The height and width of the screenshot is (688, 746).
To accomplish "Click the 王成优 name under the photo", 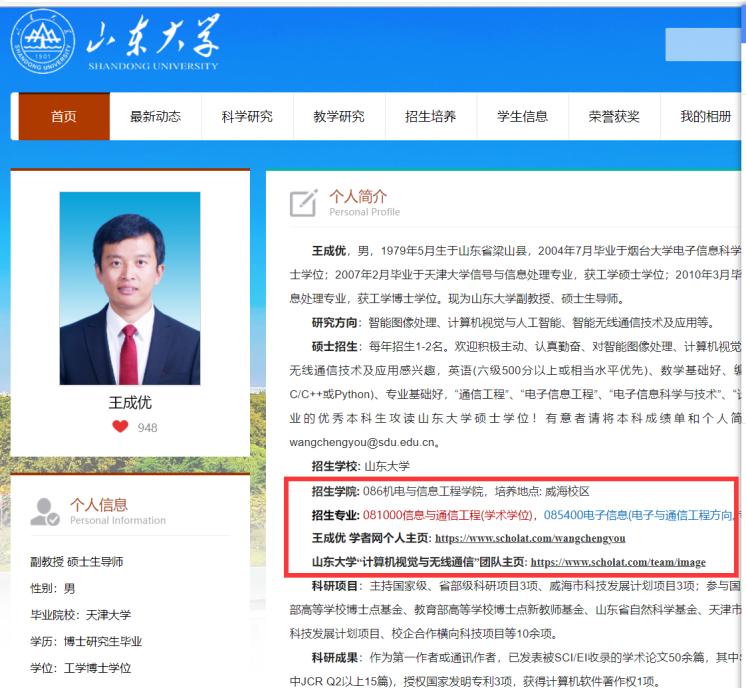I will click(x=130, y=403).
